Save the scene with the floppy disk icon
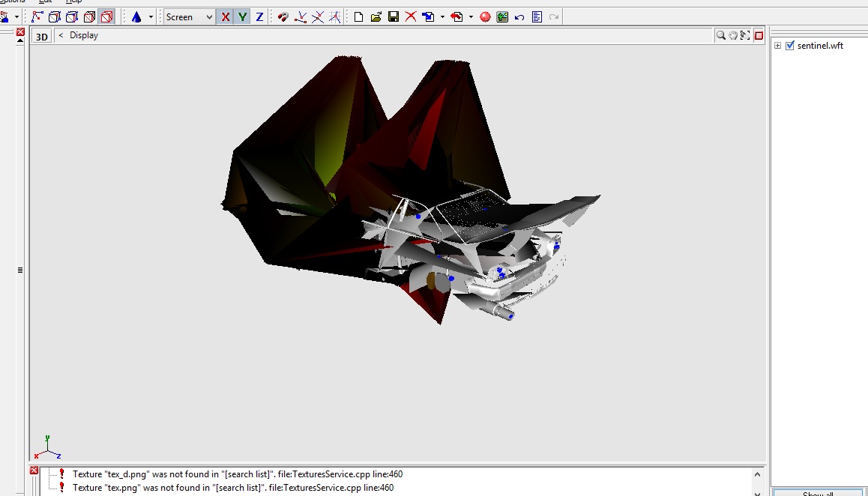This screenshot has height=496, width=868. click(394, 17)
